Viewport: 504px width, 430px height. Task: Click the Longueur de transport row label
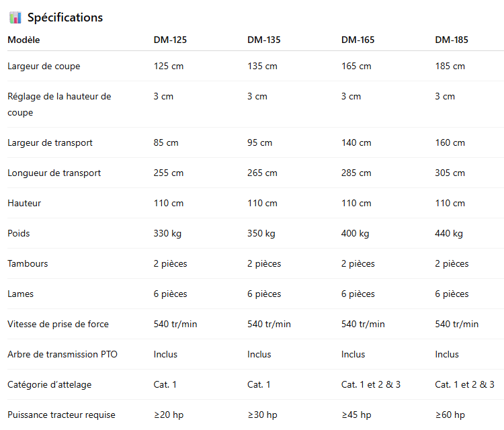[x=54, y=173]
